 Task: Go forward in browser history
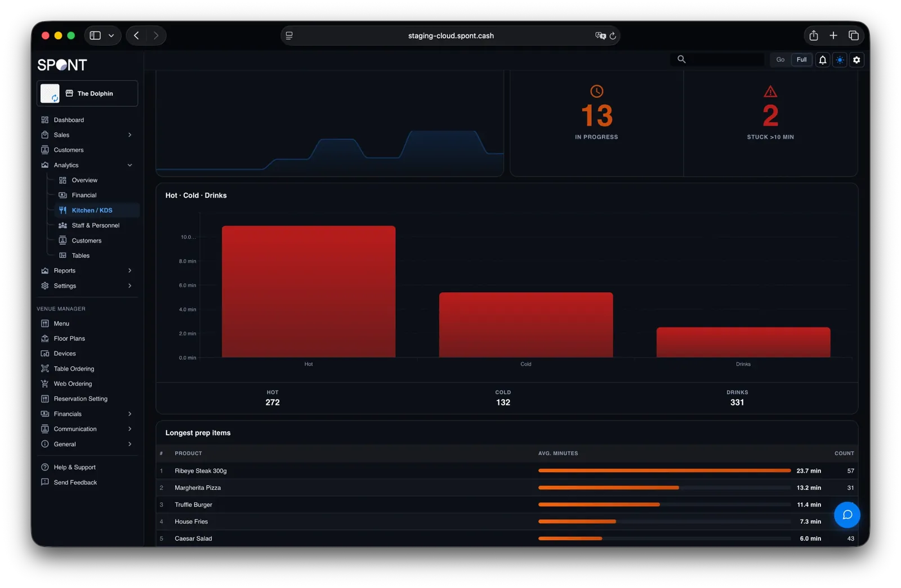coord(156,35)
